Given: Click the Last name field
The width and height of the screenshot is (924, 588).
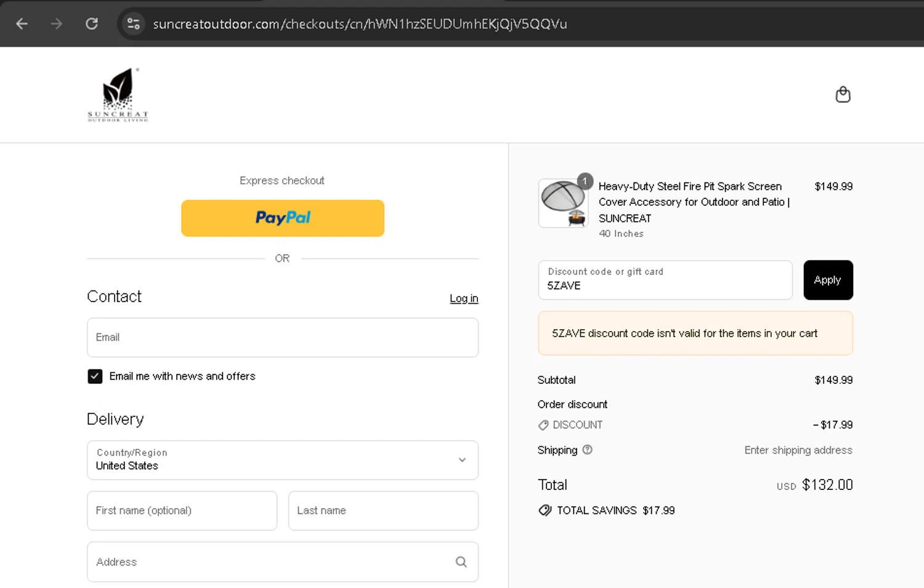Looking at the screenshot, I should [x=383, y=510].
